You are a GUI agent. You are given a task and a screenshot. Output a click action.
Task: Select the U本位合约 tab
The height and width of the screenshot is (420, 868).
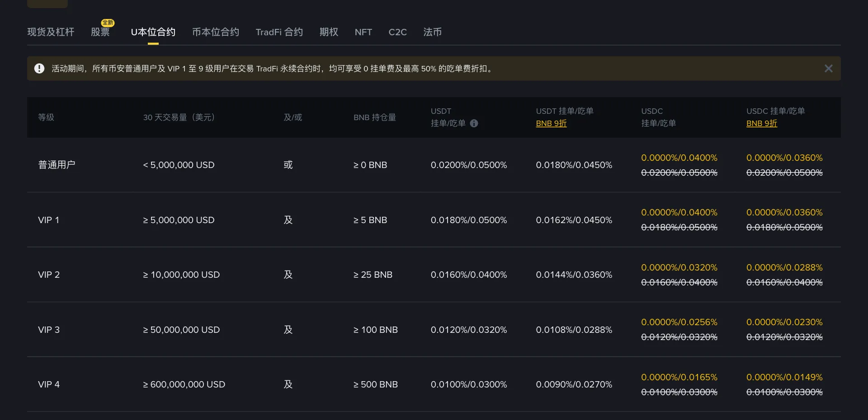coord(153,32)
